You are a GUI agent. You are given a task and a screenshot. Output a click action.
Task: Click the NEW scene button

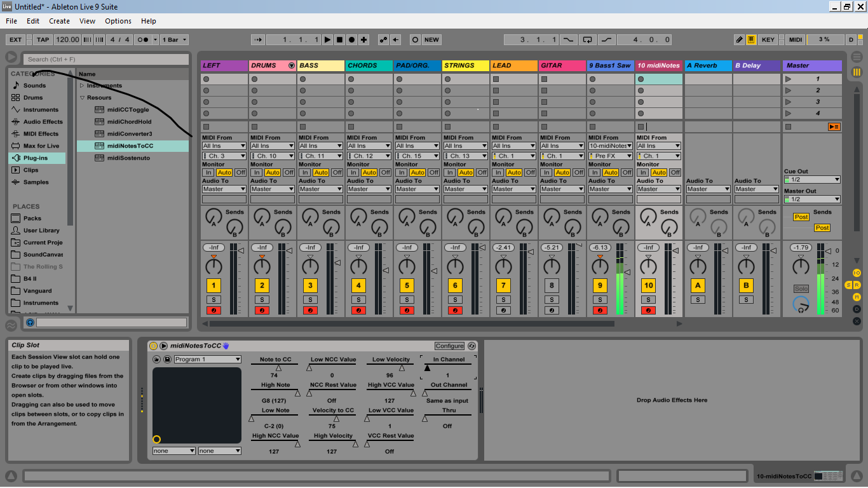coord(431,39)
